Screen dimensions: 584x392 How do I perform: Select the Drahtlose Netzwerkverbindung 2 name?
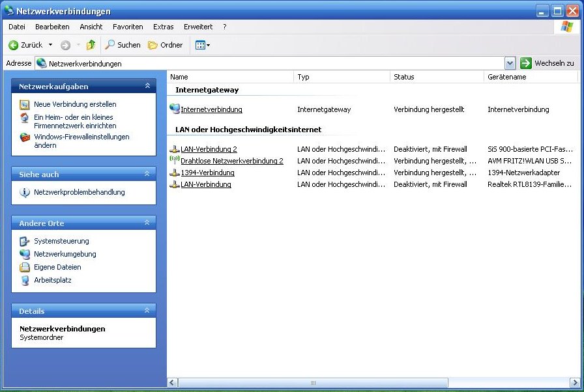coord(232,161)
